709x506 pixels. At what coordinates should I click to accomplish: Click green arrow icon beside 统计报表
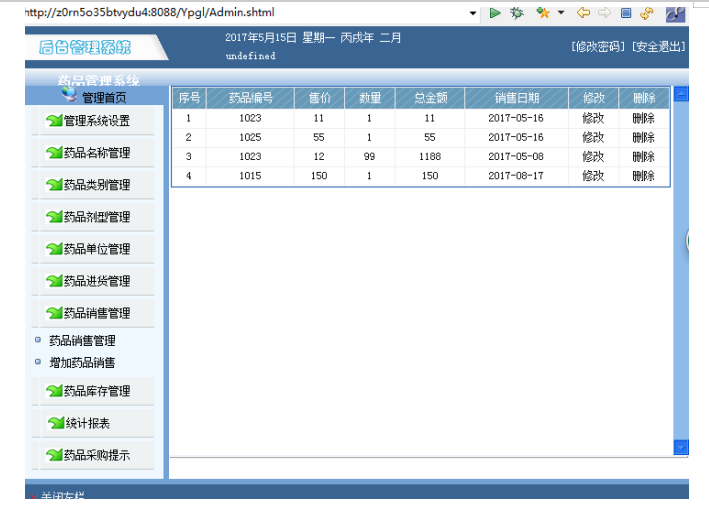pos(56,423)
